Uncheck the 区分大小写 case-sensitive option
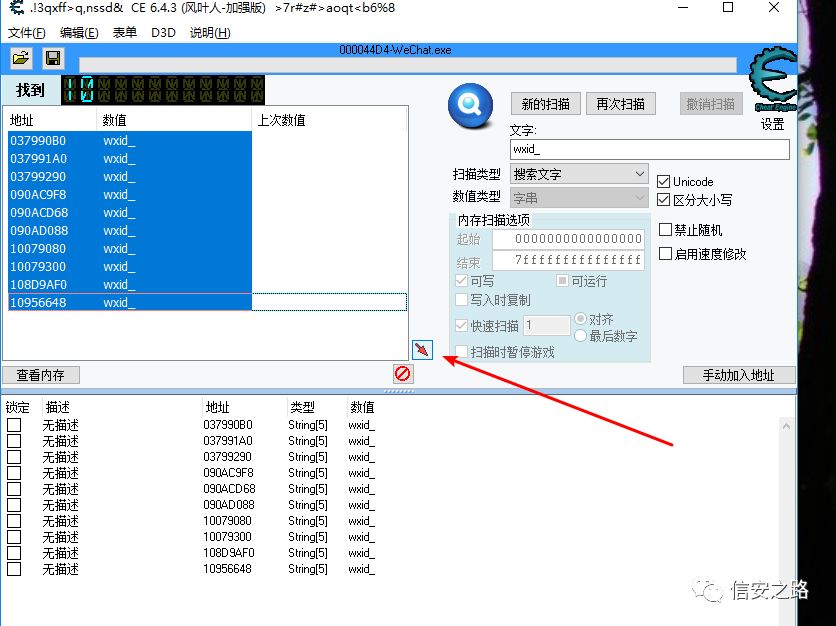This screenshot has height=626, width=836. (x=663, y=200)
